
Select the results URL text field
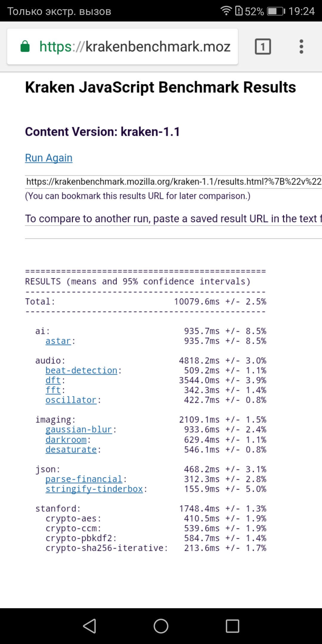174,182
